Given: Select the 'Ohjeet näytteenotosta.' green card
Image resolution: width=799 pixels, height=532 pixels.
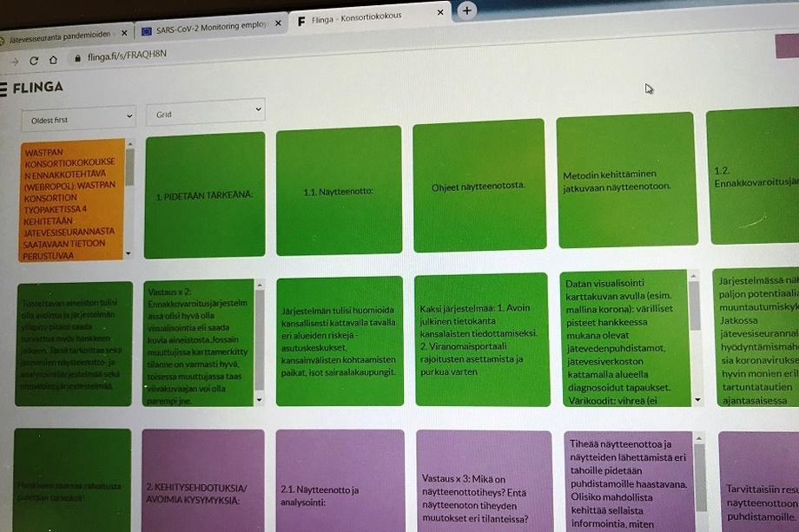Looking at the screenshot, I should [x=479, y=186].
